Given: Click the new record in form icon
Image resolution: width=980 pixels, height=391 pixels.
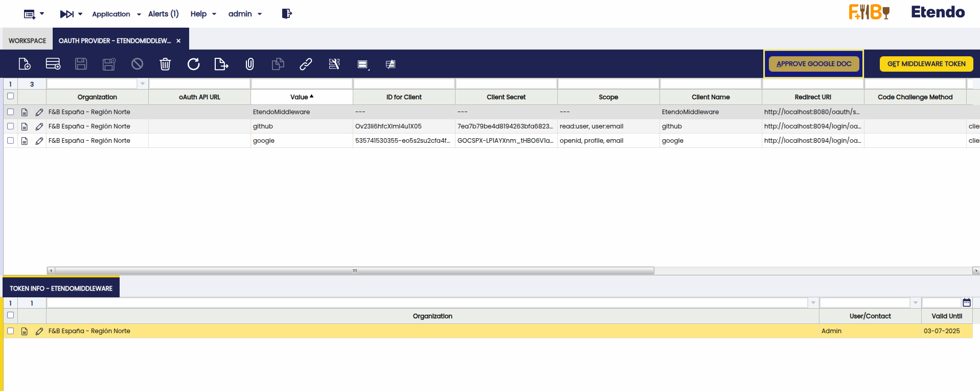Looking at the screenshot, I should [25, 64].
